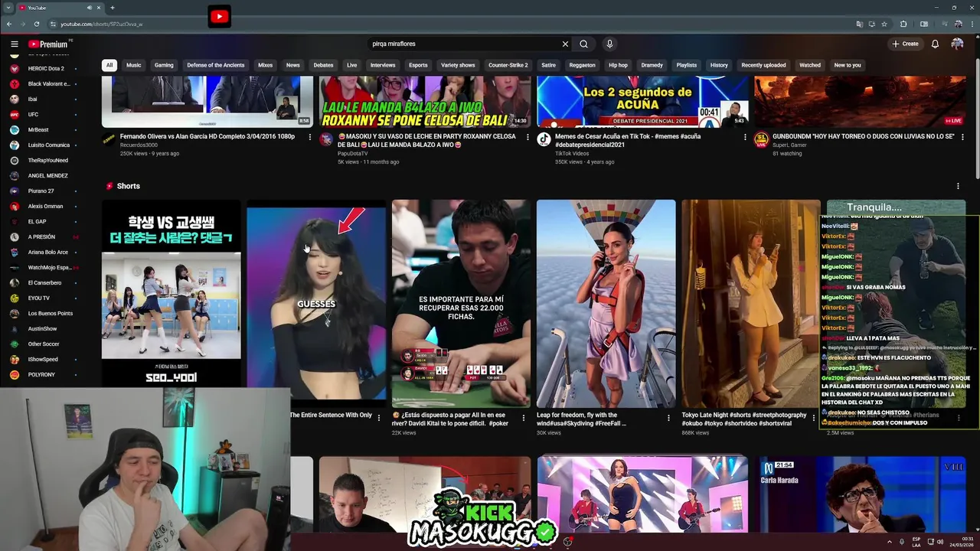This screenshot has width=980, height=551.
Task: Open Fernando Olivera vs Alan García video title
Action: coord(207,136)
